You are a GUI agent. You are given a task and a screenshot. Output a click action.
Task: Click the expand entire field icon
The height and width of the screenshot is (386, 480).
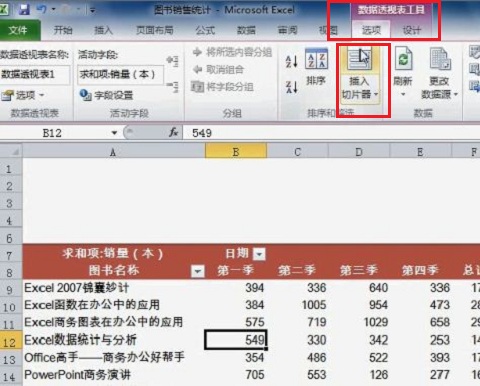click(173, 61)
